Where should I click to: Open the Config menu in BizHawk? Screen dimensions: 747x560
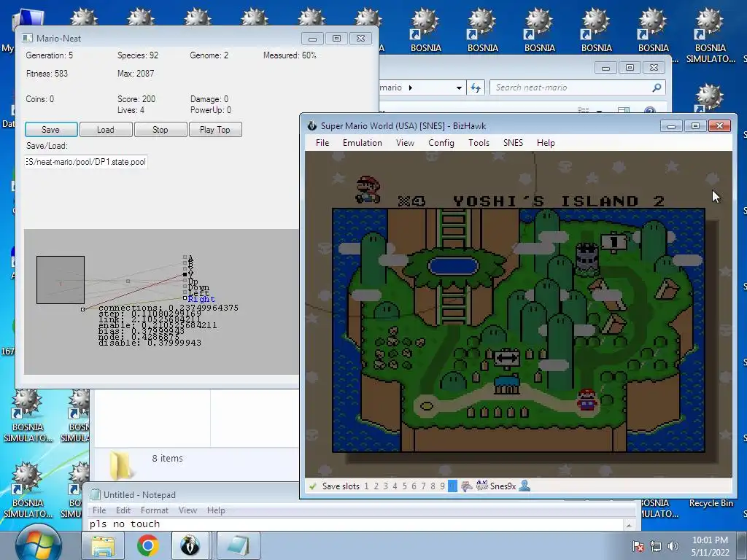click(x=441, y=143)
